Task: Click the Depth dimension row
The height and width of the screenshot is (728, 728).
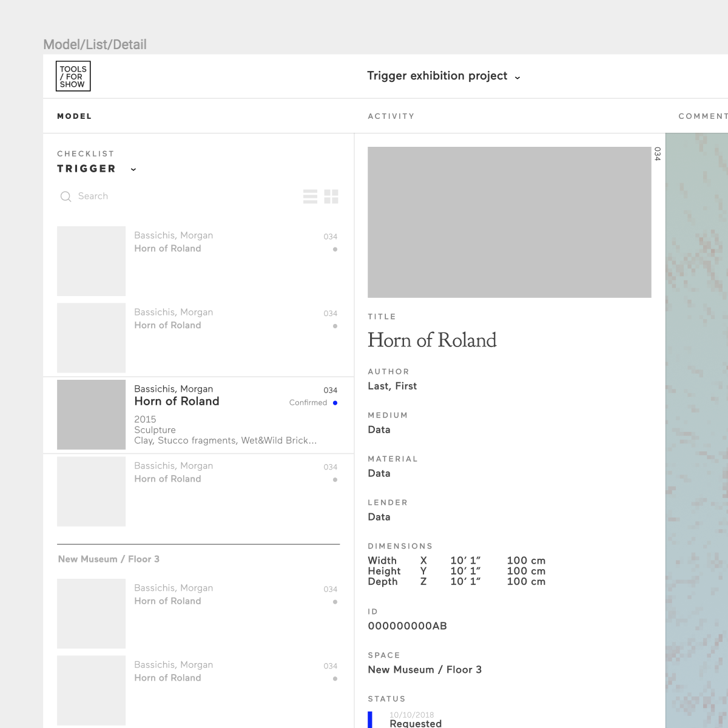Action: tap(456, 581)
